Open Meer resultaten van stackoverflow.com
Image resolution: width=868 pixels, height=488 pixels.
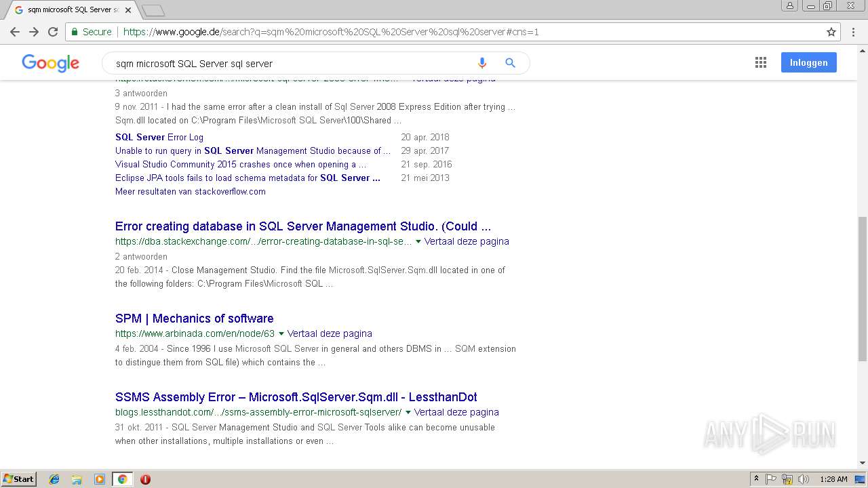coord(191,191)
